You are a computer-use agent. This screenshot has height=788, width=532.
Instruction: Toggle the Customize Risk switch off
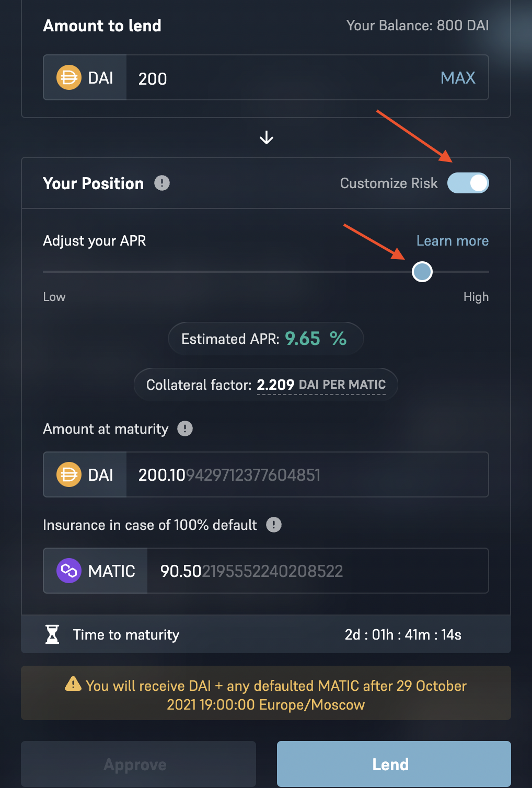pyautogui.click(x=468, y=183)
